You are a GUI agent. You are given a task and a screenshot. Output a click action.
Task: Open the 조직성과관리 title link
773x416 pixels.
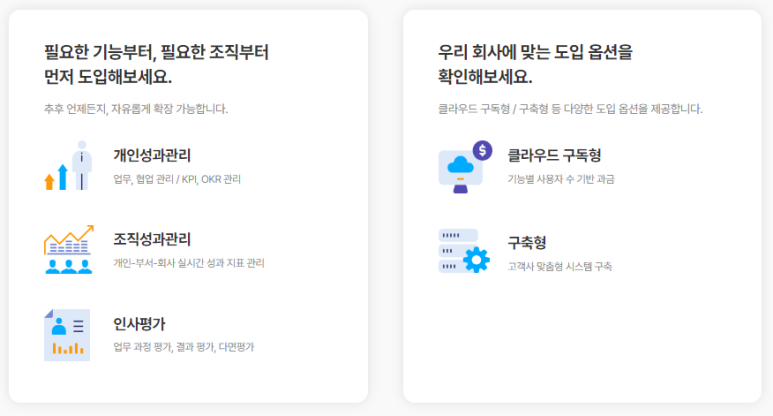(x=152, y=239)
